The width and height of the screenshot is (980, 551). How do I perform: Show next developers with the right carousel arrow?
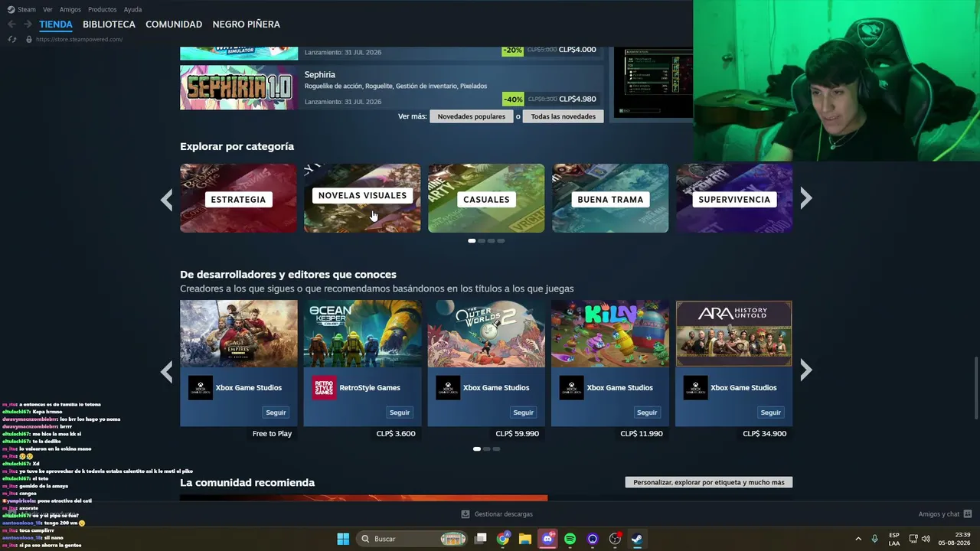[x=806, y=371]
